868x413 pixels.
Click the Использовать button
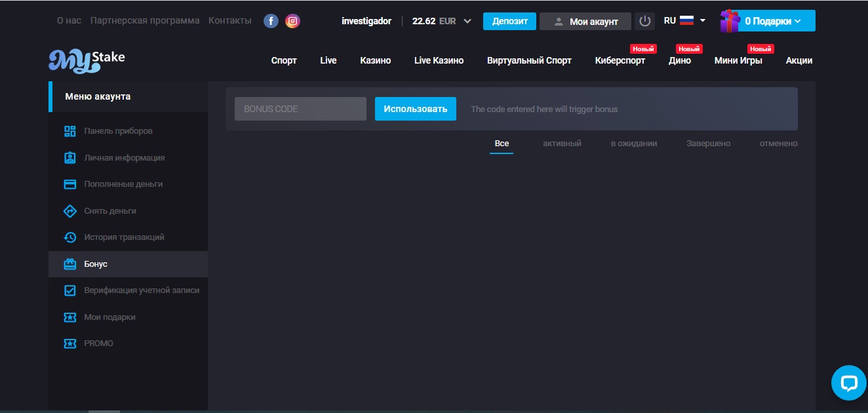click(416, 109)
